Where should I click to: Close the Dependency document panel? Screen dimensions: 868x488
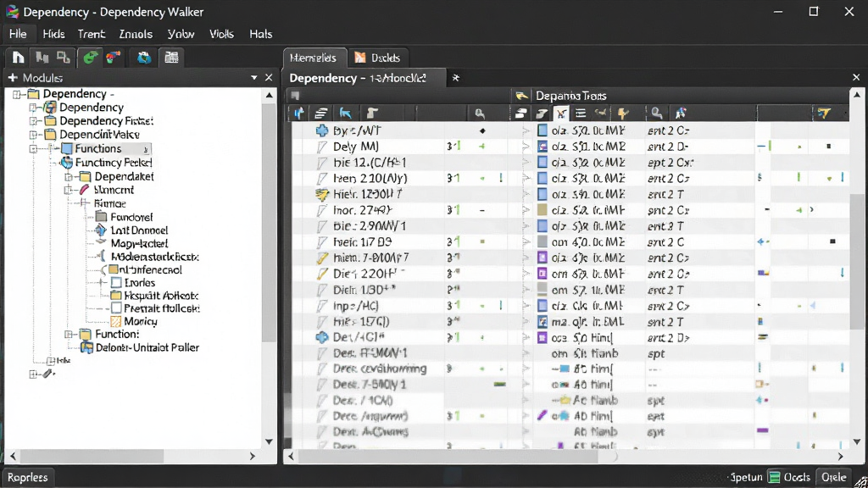[x=856, y=78]
